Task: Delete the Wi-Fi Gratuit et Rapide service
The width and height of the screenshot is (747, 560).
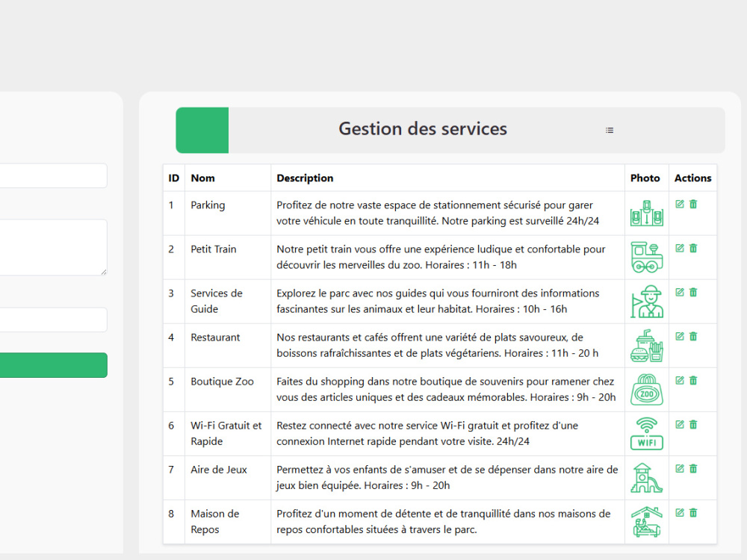Action: (693, 424)
